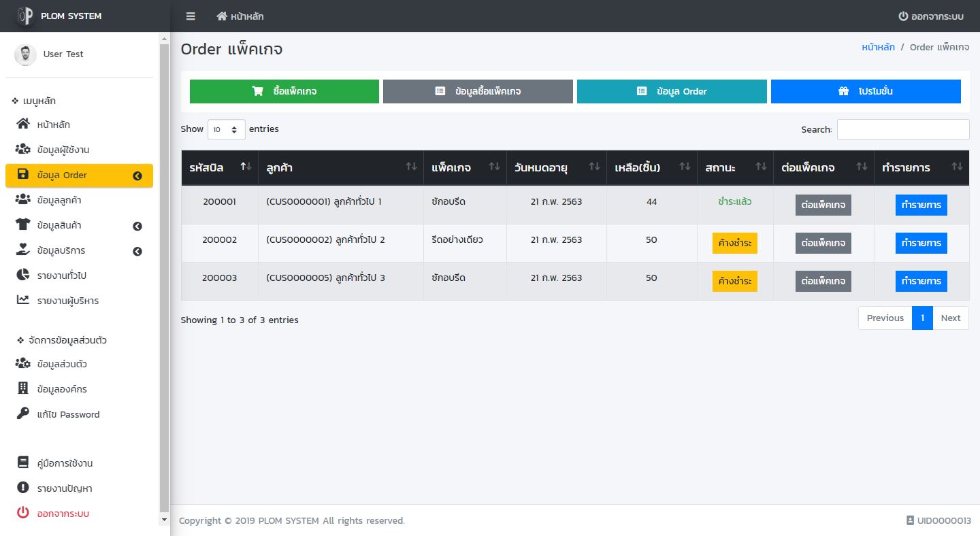The height and width of the screenshot is (536, 980).
Task: Click the line chart icon for รายงานผู้บริหาร
Action: coord(23,300)
